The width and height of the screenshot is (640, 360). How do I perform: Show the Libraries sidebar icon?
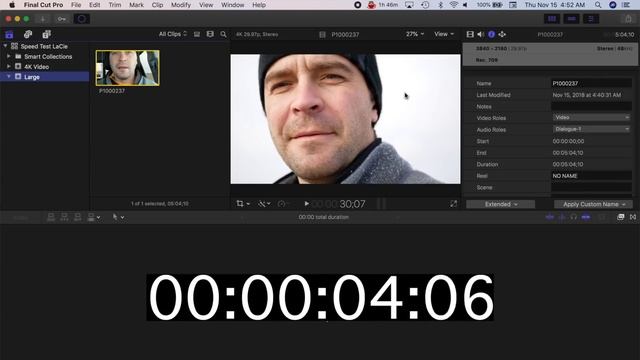coord(9,34)
